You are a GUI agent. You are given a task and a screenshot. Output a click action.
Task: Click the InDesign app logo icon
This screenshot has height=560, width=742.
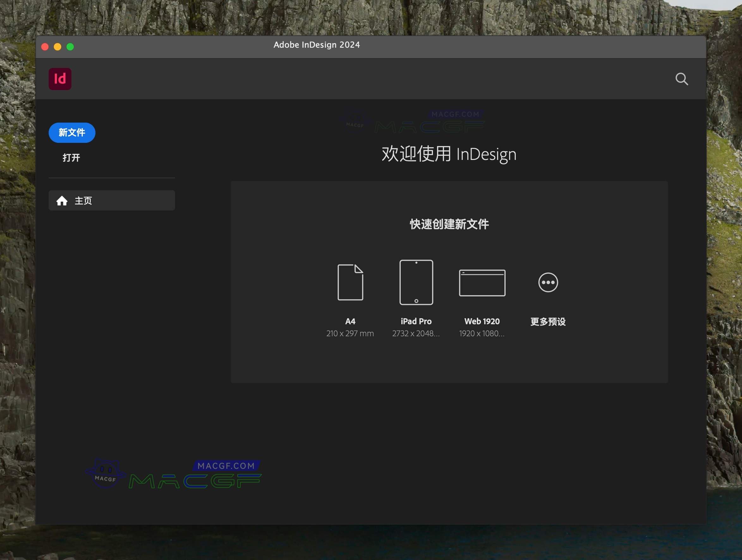(60, 78)
